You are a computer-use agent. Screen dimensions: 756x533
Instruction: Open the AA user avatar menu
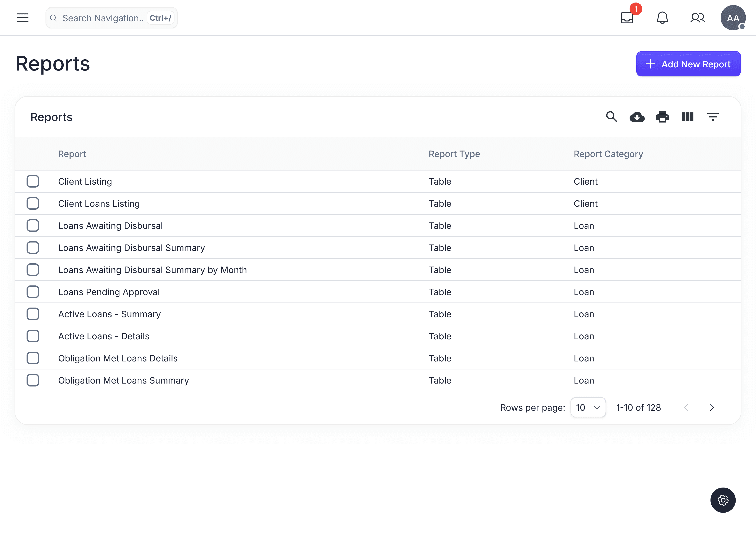[733, 18]
